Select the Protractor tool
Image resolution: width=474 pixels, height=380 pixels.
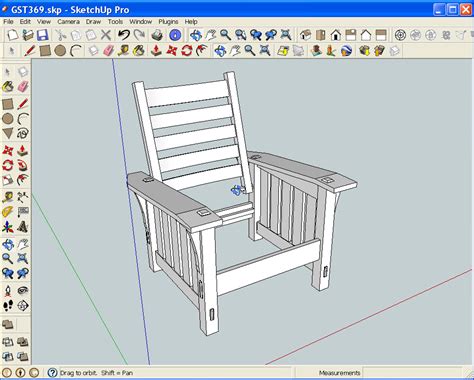pos(8,212)
